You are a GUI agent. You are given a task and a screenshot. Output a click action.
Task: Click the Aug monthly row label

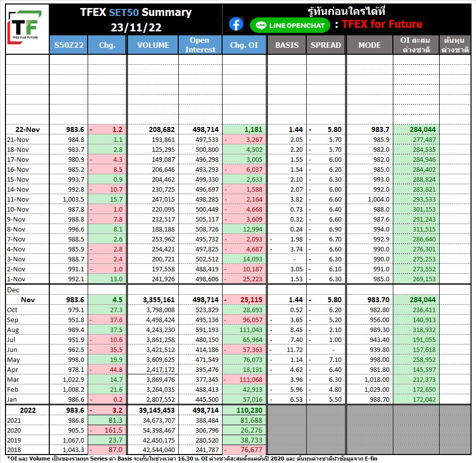pos(13,330)
